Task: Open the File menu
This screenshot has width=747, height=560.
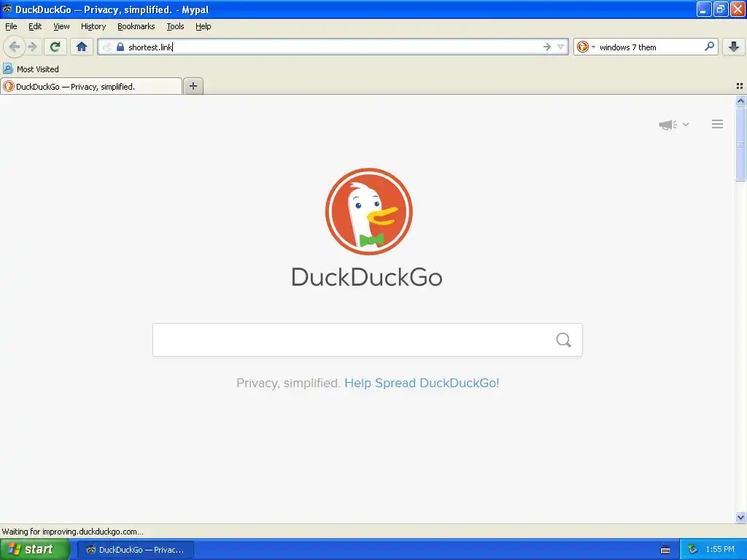Action: tap(11, 26)
